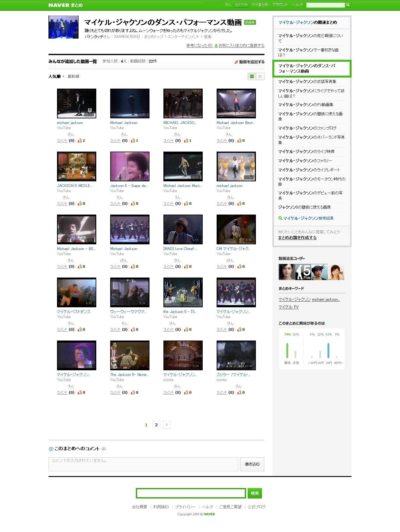Open the [MAD] Love Cheat! video thumbnail

[183, 229]
